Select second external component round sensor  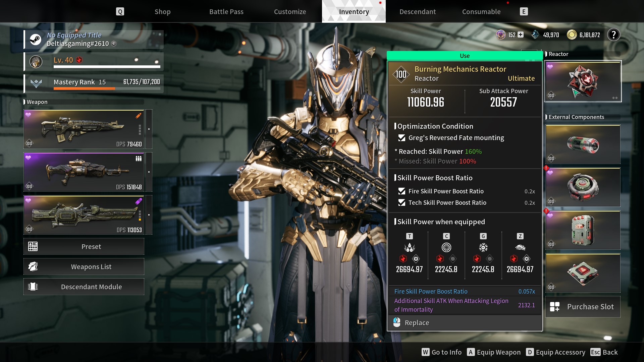point(583,187)
